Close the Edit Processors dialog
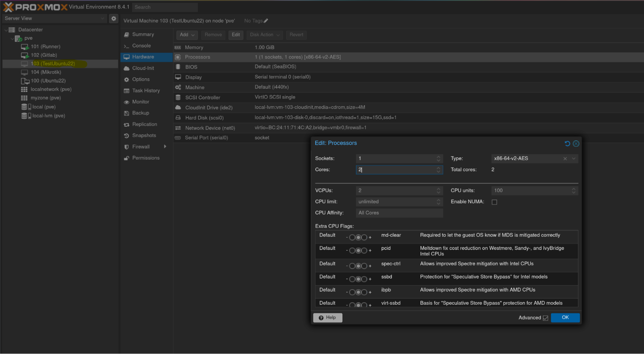The height and width of the screenshot is (354, 644). [576, 144]
